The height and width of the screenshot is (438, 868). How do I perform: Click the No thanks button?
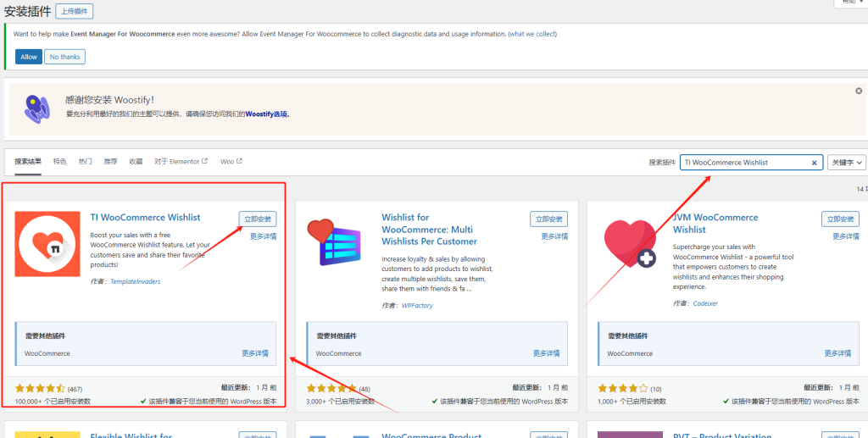click(64, 57)
